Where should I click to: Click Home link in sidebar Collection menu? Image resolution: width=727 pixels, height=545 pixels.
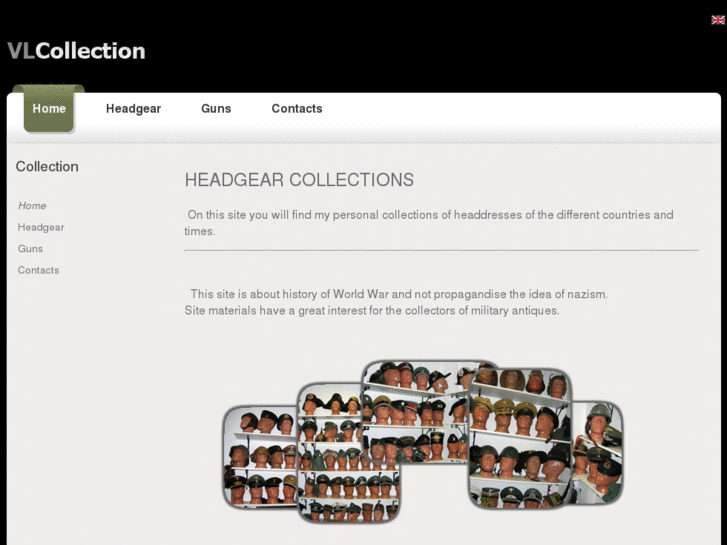[x=32, y=205]
